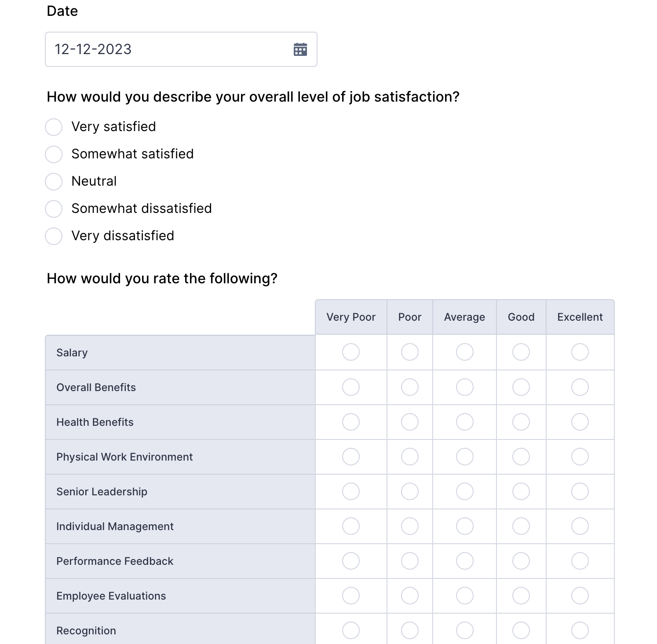Image resolution: width=657 pixels, height=644 pixels.
Task: Choose Somewhat satisfied radio button
Action: click(54, 154)
